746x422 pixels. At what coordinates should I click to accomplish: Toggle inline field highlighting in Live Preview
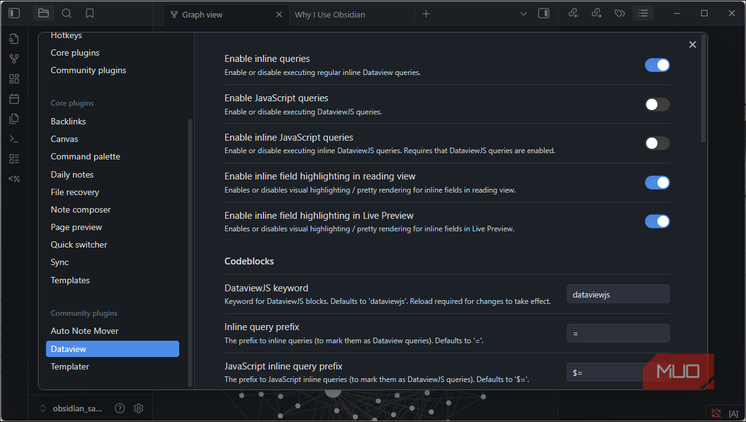pos(657,221)
